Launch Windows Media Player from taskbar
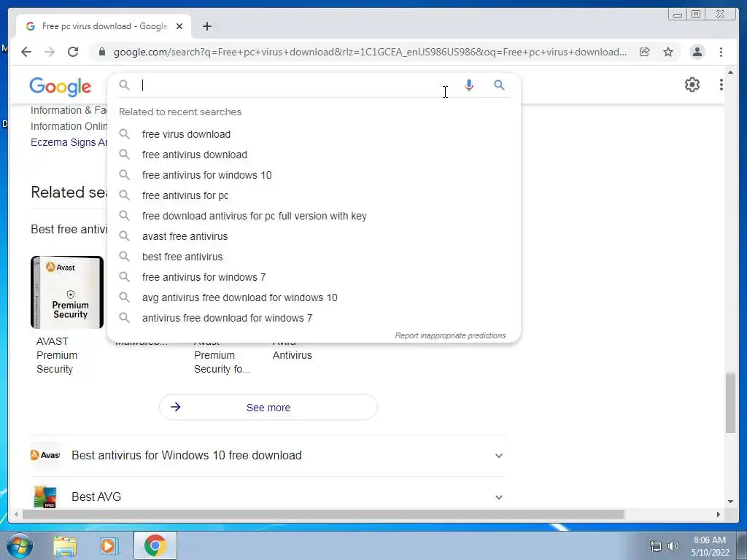 tap(109, 545)
